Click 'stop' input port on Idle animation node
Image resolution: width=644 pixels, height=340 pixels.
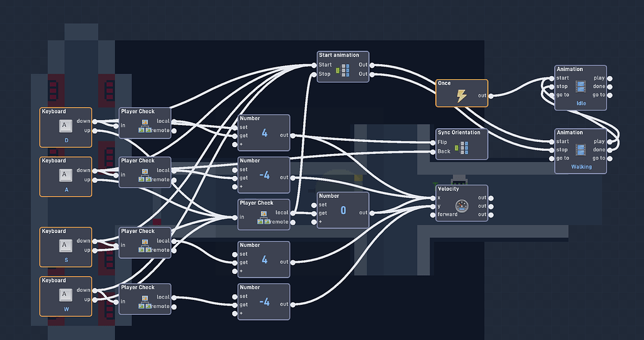[x=552, y=87]
